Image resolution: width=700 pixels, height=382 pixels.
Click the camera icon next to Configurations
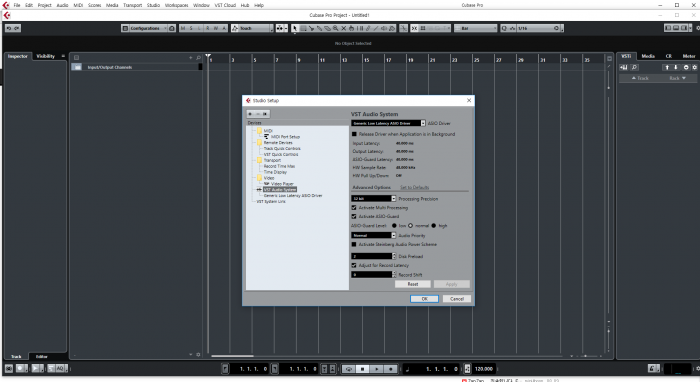pyautogui.click(x=172, y=28)
